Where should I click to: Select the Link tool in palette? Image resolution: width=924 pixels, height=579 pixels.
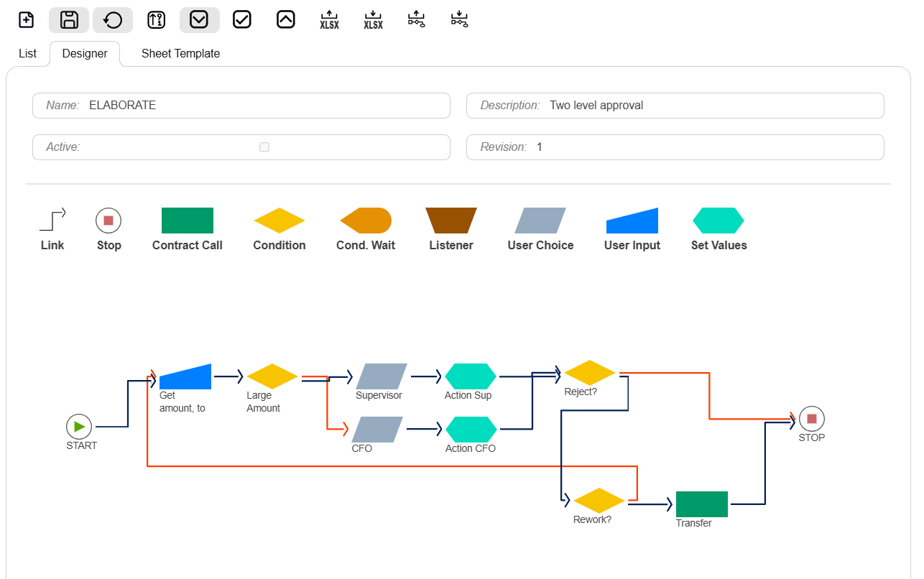point(52,220)
